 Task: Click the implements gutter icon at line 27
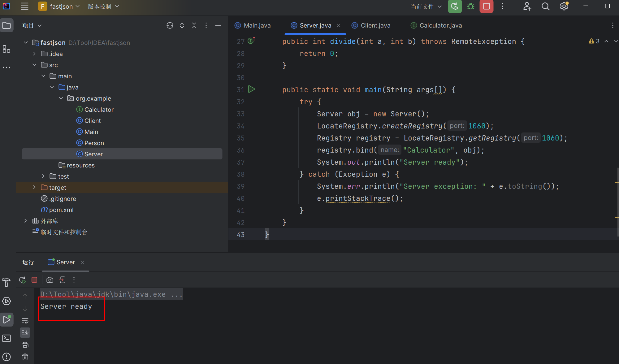(x=252, y=40)
